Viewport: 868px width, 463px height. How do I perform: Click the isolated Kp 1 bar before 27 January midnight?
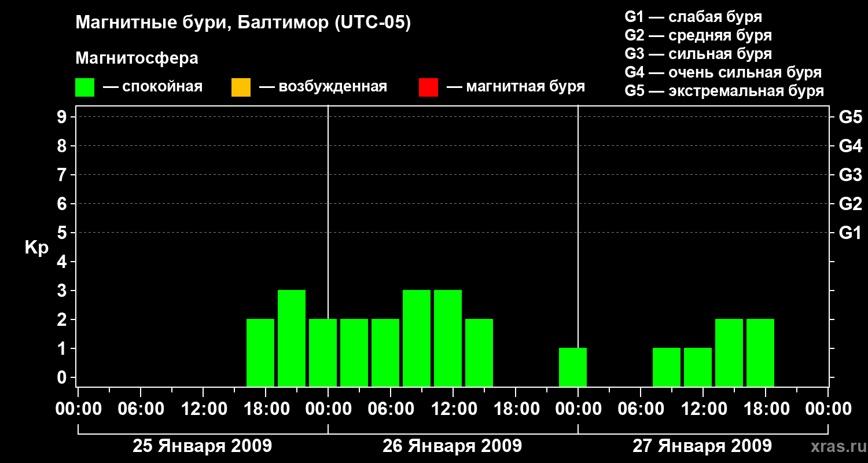point(573,368)
